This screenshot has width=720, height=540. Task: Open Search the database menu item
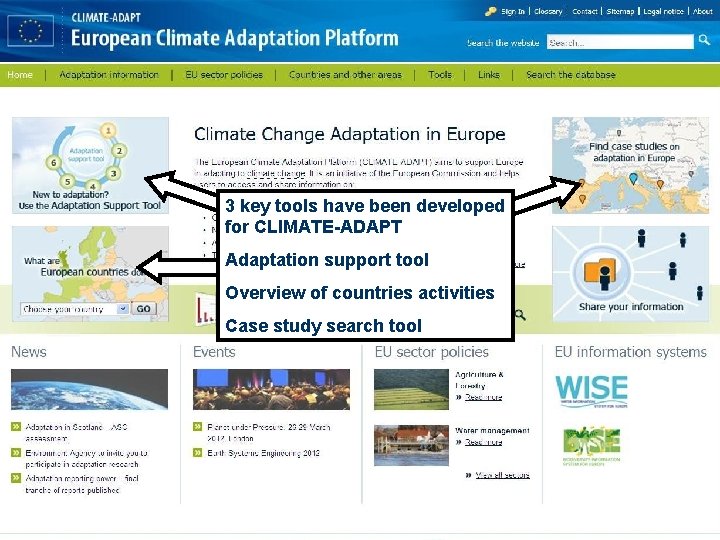click(571, 75)
